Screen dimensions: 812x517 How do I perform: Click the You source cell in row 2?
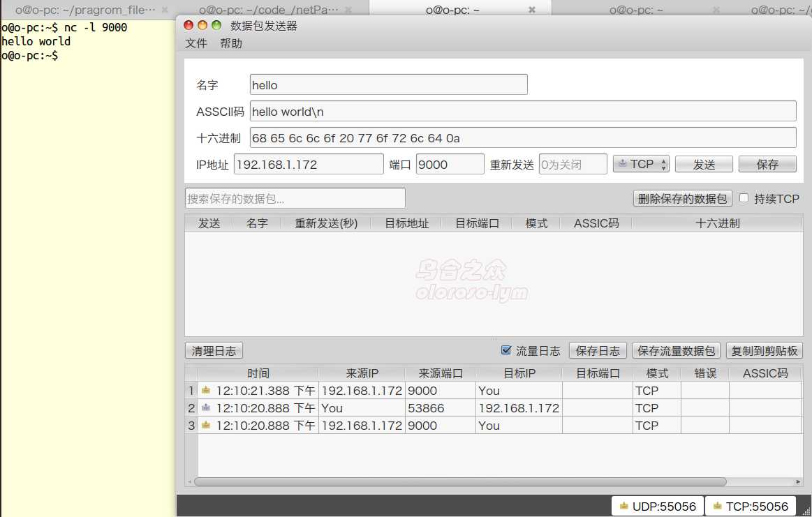[362, 408]
